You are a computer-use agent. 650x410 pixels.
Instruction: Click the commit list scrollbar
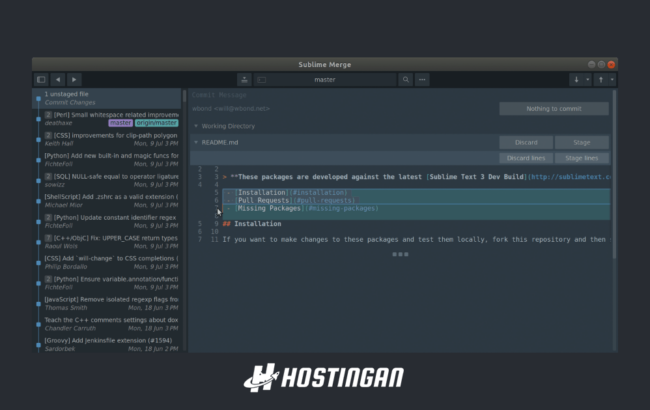coord(184,96)
